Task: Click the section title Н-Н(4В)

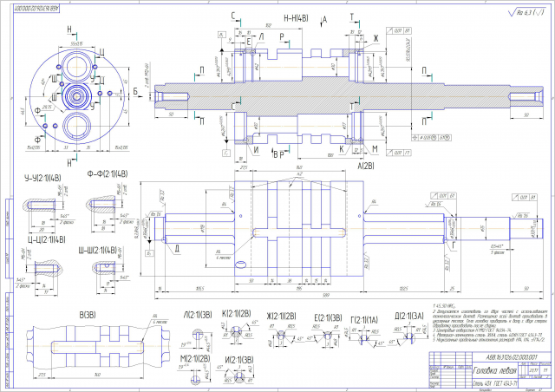Action: tap(296, 18)
